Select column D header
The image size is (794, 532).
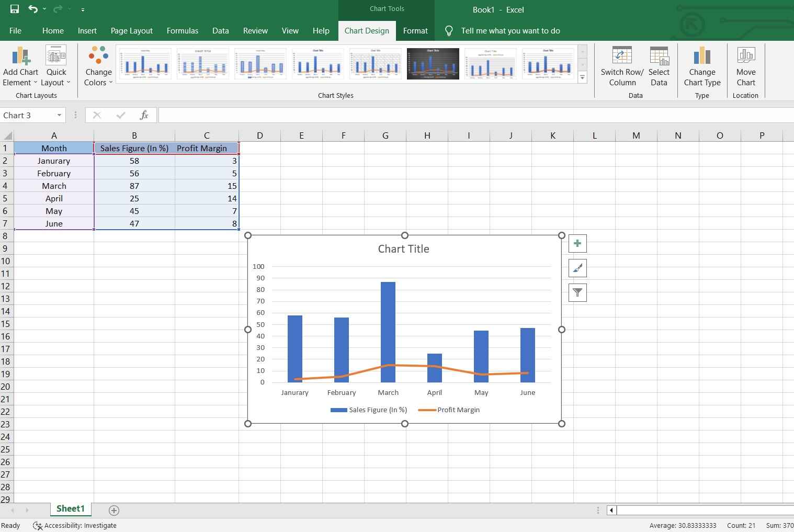click(x=259, y=135)
